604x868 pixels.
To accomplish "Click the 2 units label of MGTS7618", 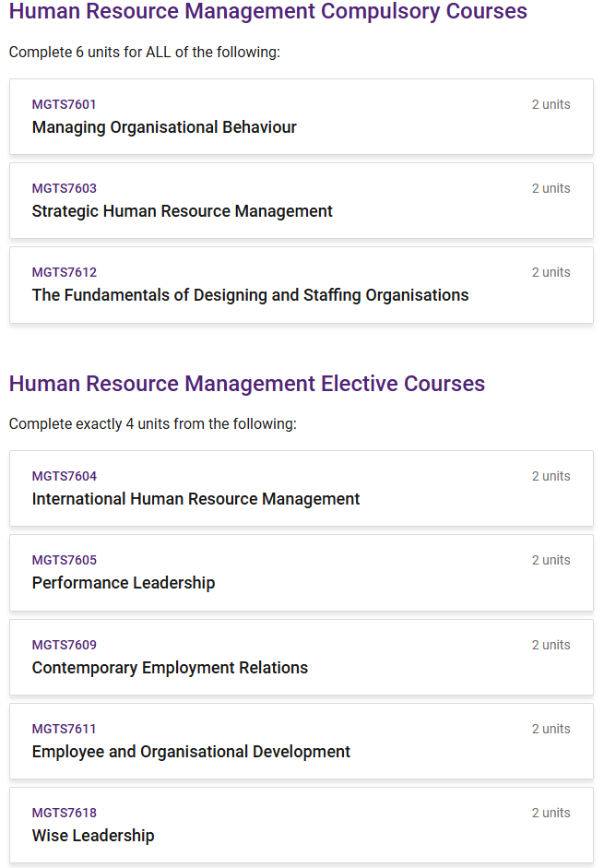I will click(x=551, y=813).
